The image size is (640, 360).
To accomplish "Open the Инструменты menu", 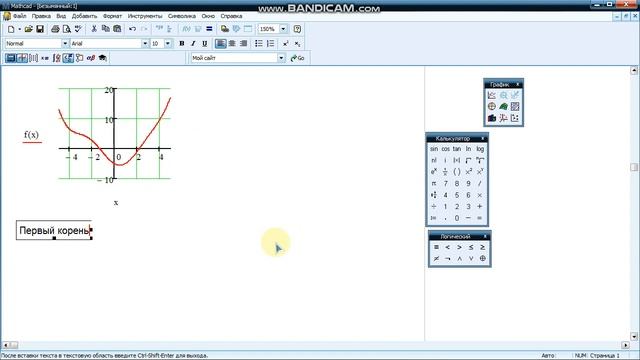I will click(x=145, y=16).
